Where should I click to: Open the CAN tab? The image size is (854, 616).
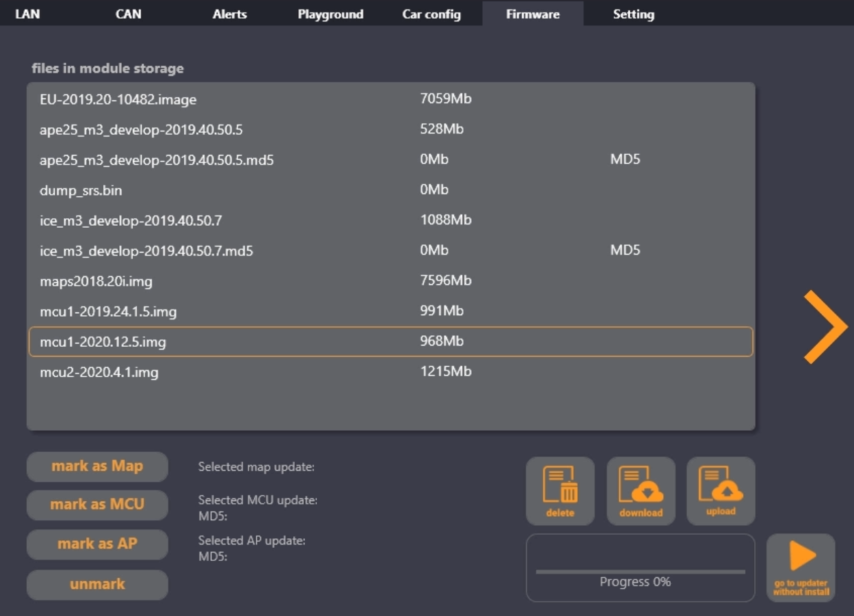(128, 14)
